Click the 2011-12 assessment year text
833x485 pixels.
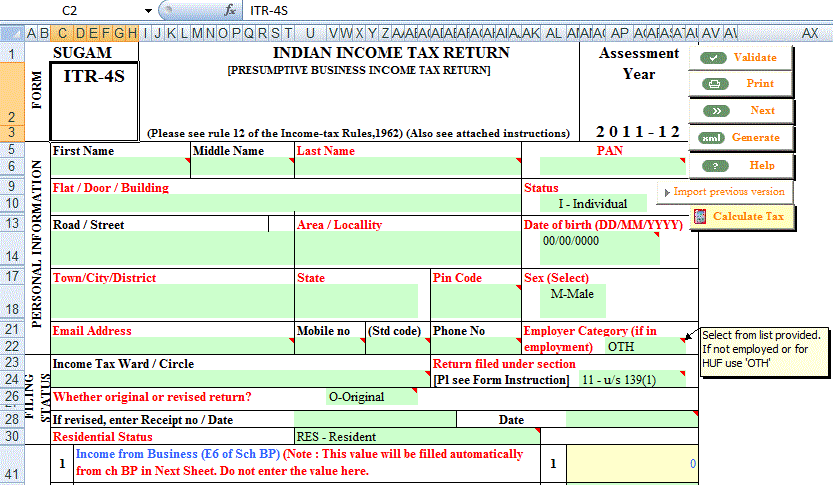tap(638, 131)
